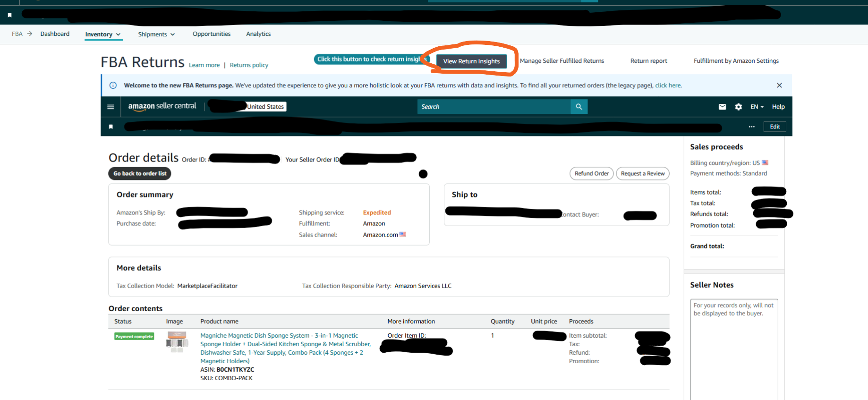Click the 'click here' legacy page link
The height and width of the screenshot is (400, 868).
[x=668, y=85]
